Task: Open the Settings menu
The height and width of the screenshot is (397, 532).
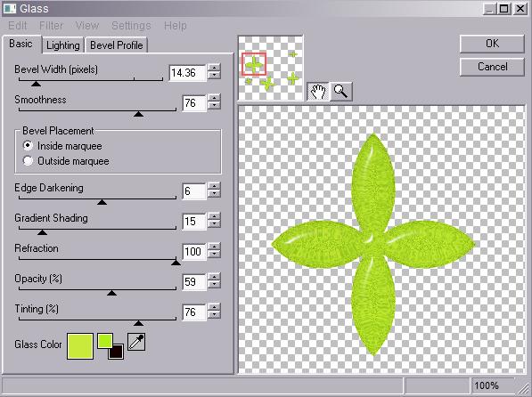Action: (x=131, y=26)
